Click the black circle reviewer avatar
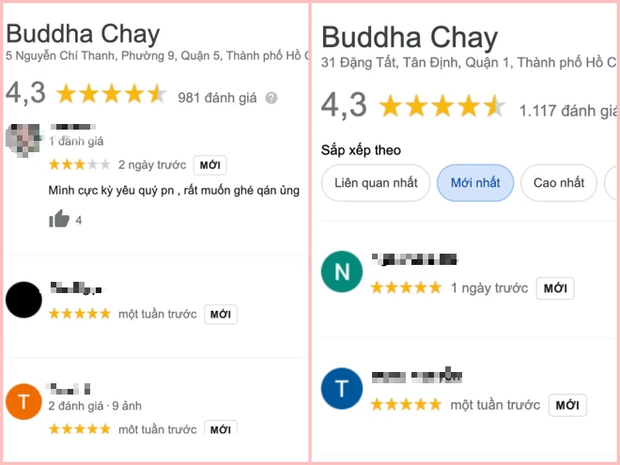This screenshot has width=620, height=465. 24,300
